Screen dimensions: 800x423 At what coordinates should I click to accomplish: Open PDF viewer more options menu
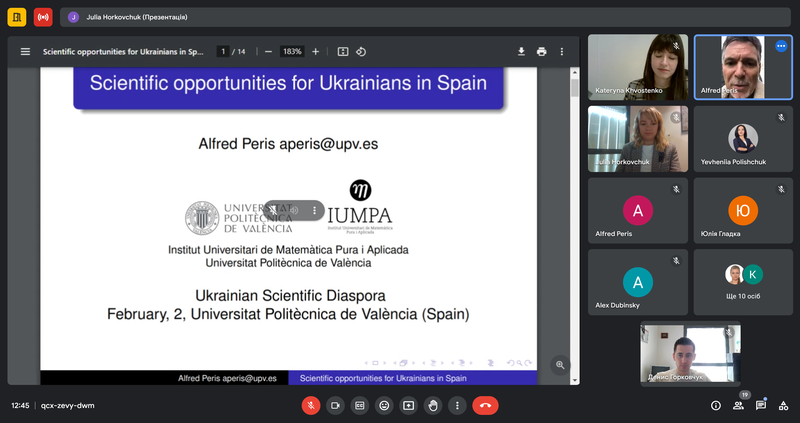[562, 52]
